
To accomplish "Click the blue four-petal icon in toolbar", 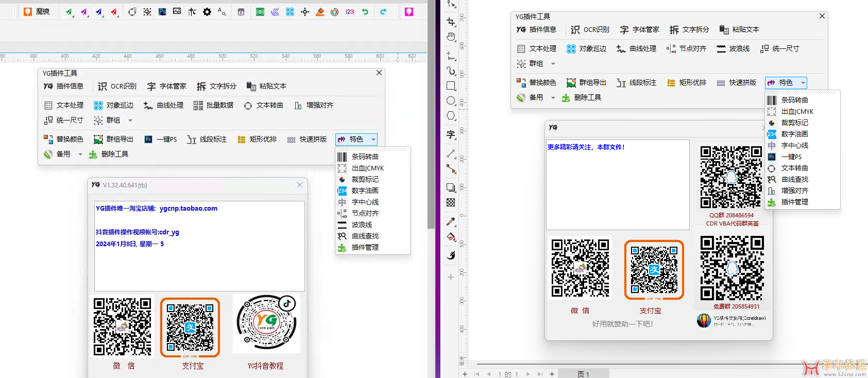I will [x=290, y=12].
